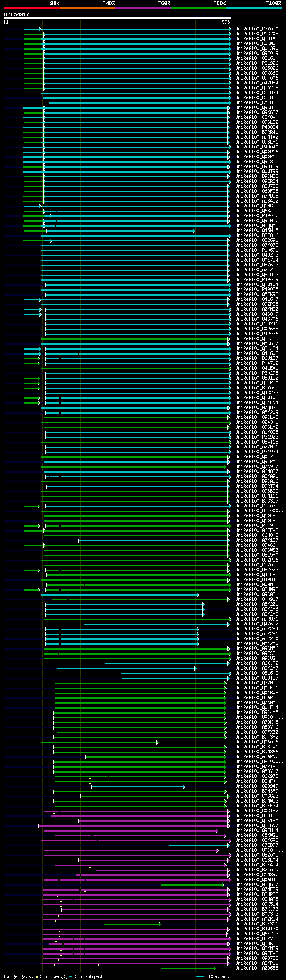The width and height of the screenshot is (286, 980).
Task: Open hit UniRef100_Q01390
Action: click(x=257, y=49)
